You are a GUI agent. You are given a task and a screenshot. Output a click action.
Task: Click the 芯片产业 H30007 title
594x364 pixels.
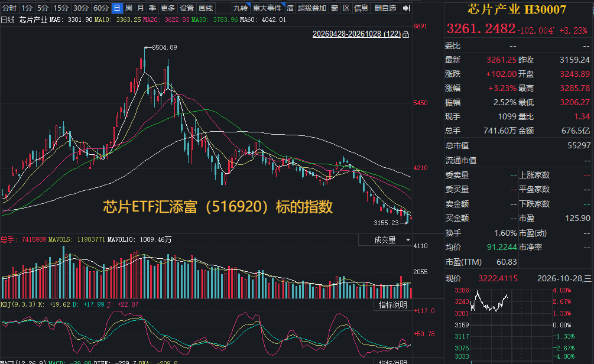517,9
